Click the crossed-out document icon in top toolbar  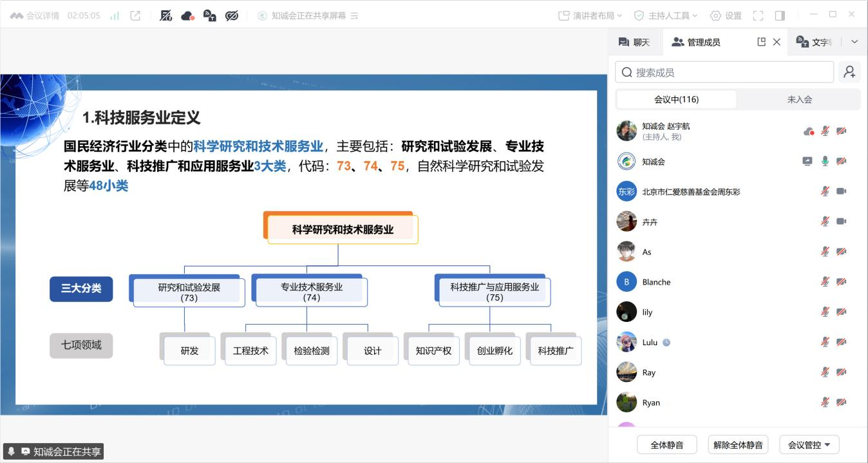click(x=166, y=15)
